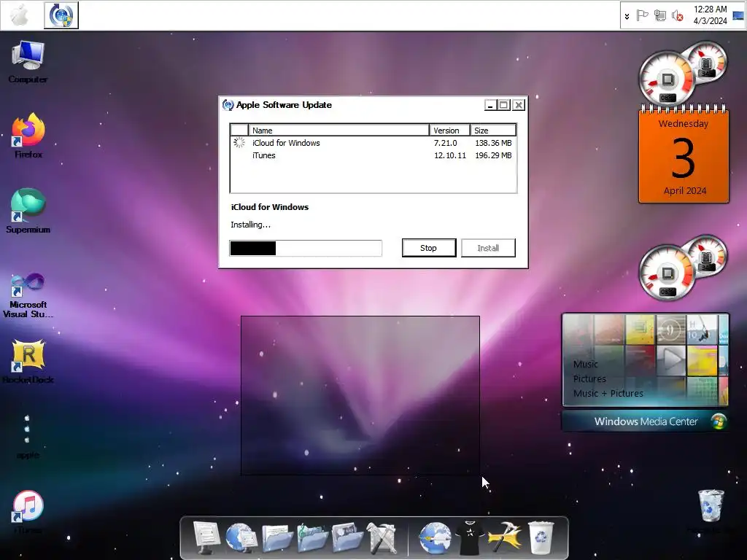Click the size value 196.29 MB
Image resolution: width=747 pixels, height=560 pixels.
pyautogui.click(x=493, y=155)
